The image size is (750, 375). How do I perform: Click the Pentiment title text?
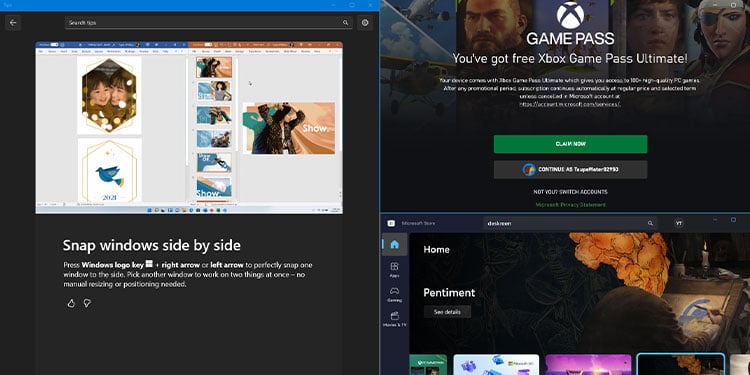coord(449,292)
